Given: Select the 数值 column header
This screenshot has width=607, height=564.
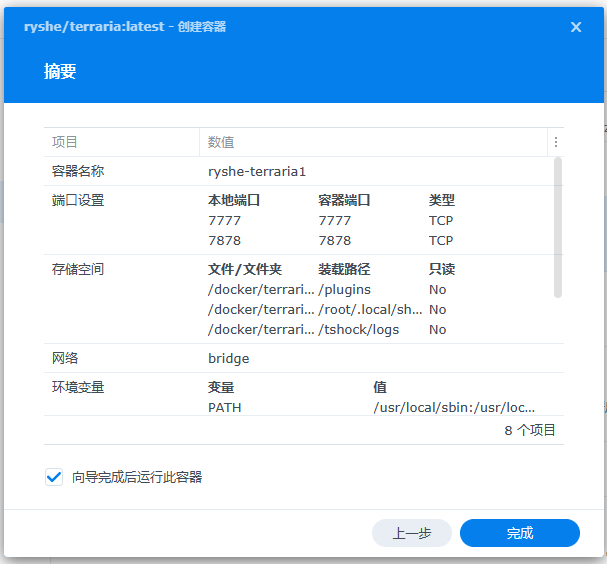Looking at the screenshot, I should pos(373,142).
